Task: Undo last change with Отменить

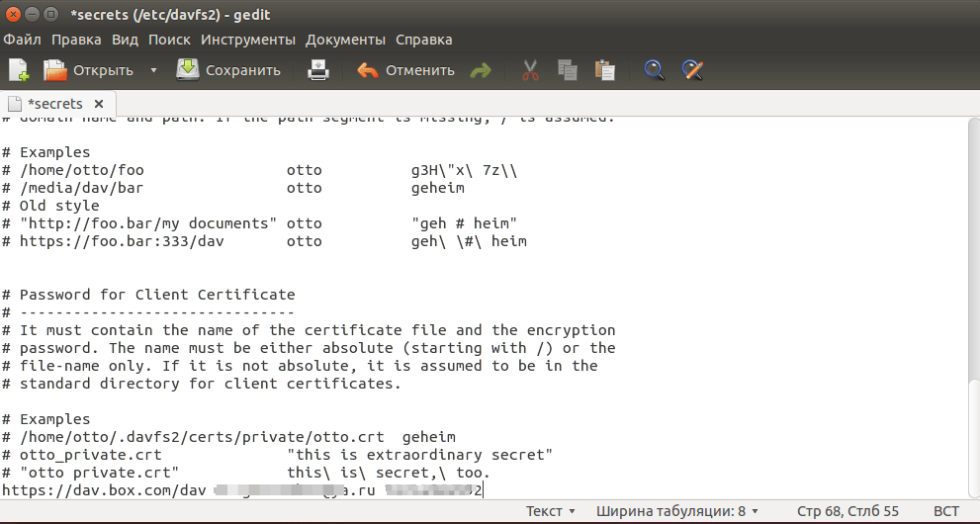Action: pyautogui.click(x=405, y=70)
